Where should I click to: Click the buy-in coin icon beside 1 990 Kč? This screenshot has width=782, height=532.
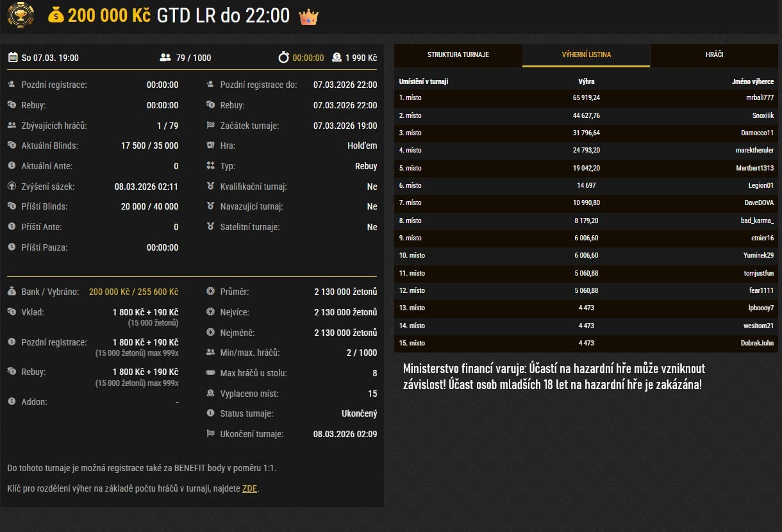click(x=336, y=57)
